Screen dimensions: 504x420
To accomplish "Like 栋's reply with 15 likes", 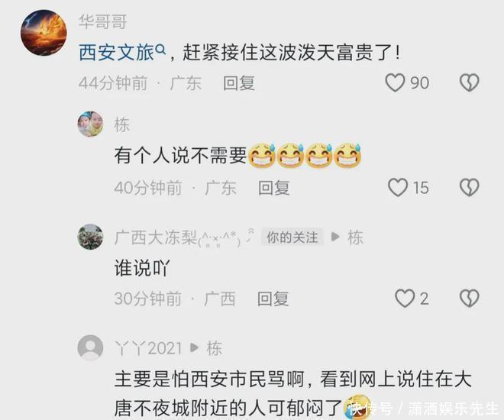I will tap(398, 187).
